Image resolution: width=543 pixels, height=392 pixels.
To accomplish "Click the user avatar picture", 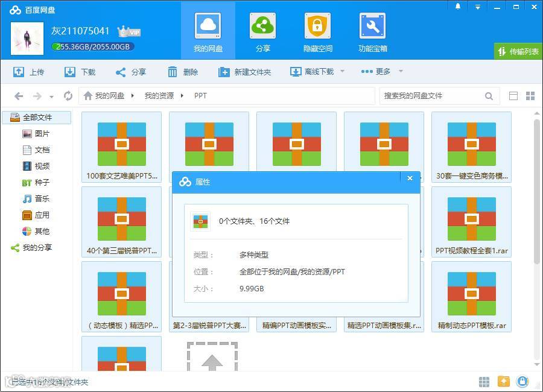I will [x=27, y=39].
